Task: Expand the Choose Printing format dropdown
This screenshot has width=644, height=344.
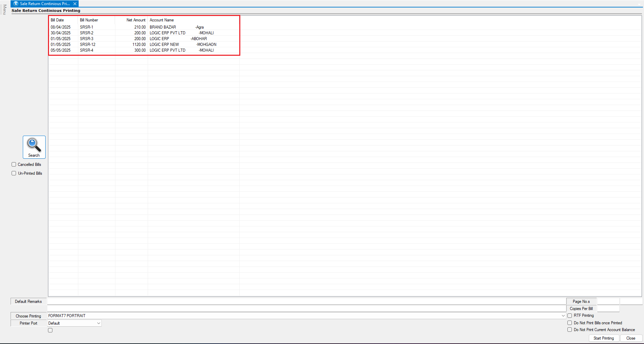Action: point(563,316)
